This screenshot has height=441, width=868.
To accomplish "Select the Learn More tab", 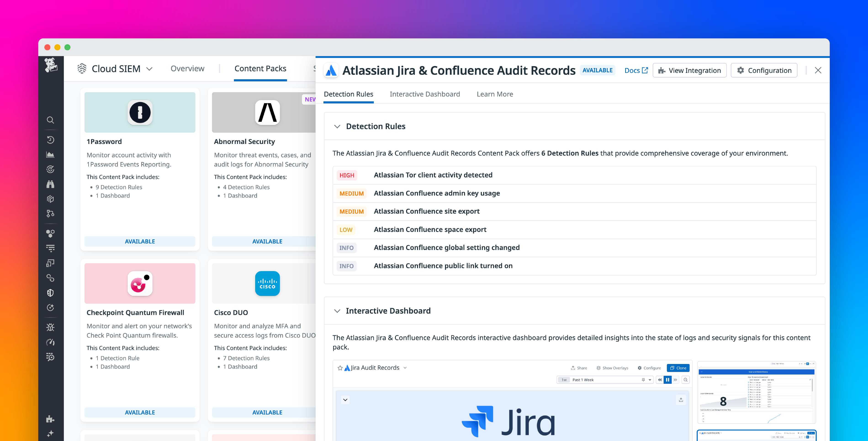I will click(495, 94).
